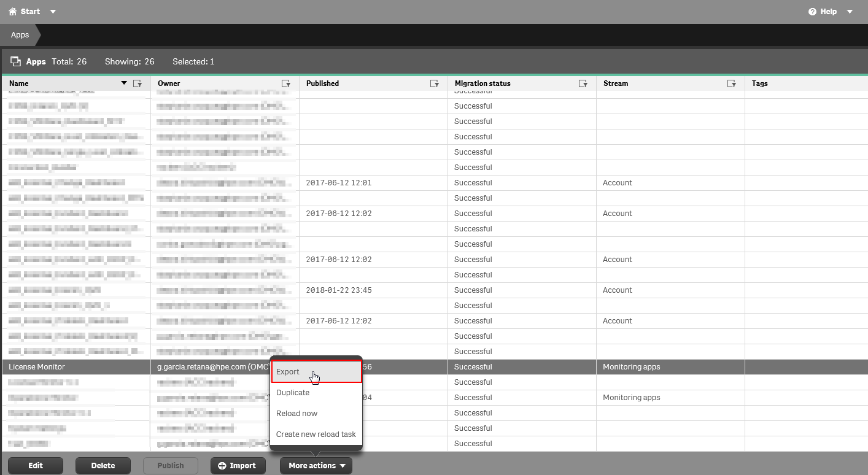This screenshot has height=475, width=868.
Task: Sort by the Stream column header
Action: click(616, 83)
